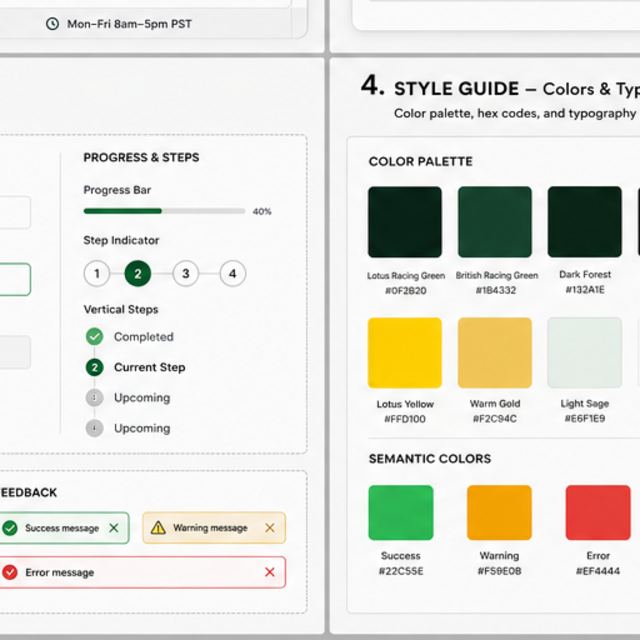Select step 3 in the Step Indicator
The height and width of the screenshot is (640, 640).
click(x=186, y=273)
